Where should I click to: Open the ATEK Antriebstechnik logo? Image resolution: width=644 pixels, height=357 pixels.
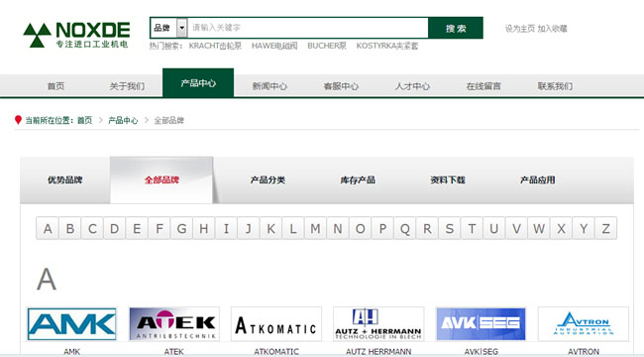(174, 324)
